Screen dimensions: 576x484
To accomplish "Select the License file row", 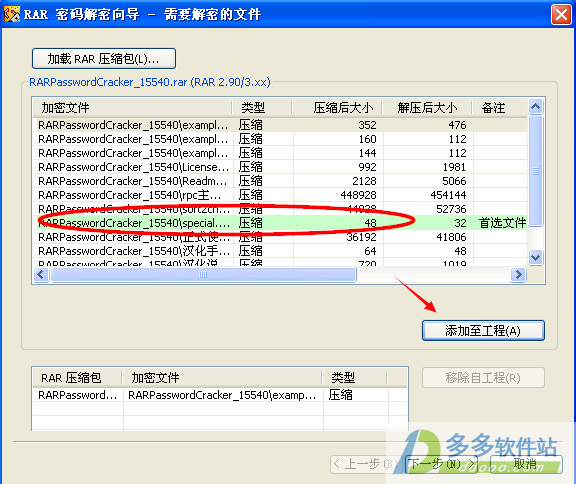I will pyautogui.click(x=280, y=167).
